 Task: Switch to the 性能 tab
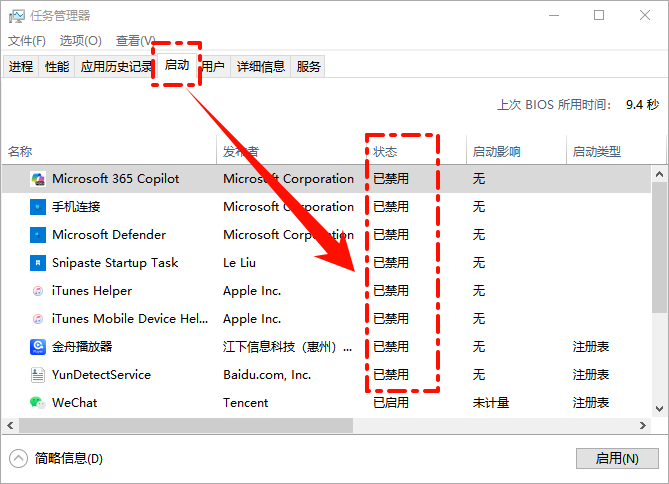click(x=57, y=67)
